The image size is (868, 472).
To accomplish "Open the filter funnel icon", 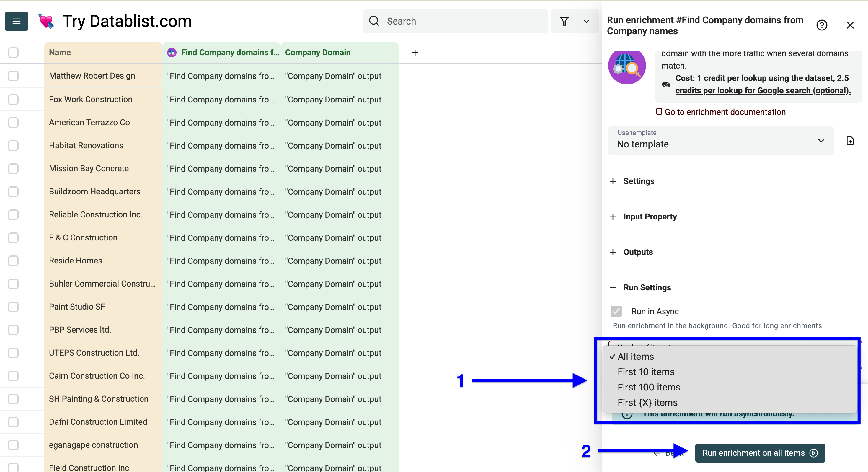I will click(x=564, y=21).
